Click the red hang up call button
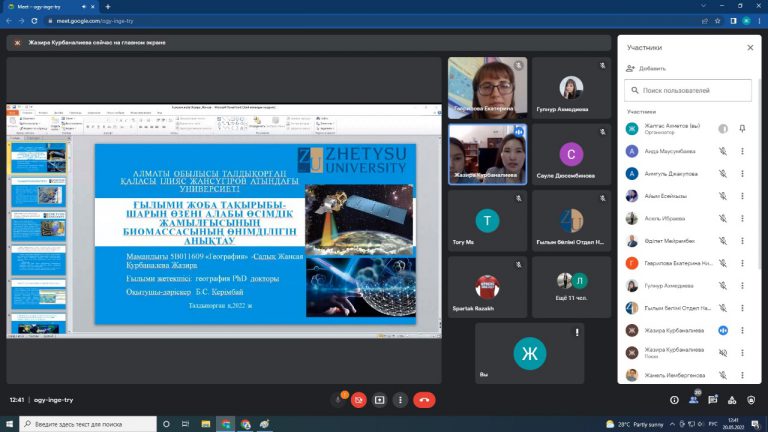 pyautogui.click(x=424, y=399)
